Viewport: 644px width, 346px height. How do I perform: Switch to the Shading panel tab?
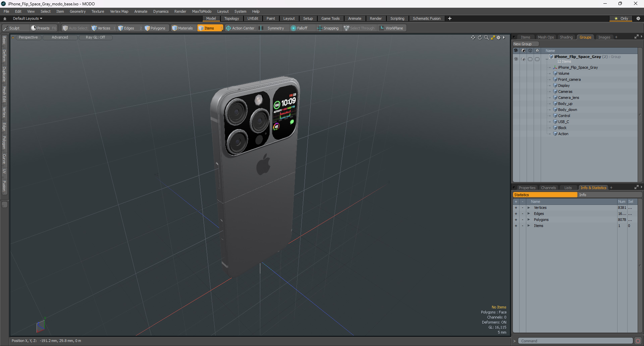566,37
